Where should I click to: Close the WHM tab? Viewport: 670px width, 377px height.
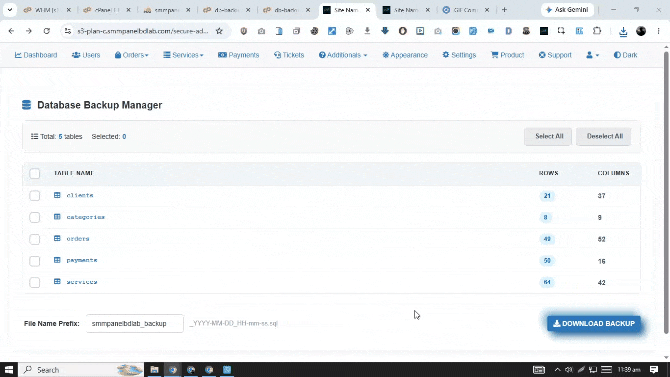coord(68,10)
